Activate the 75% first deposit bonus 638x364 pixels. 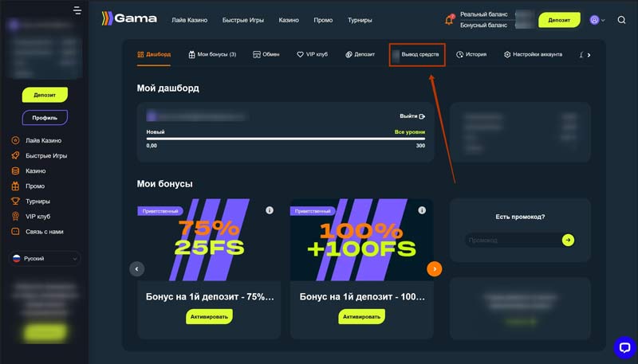[x=209, y=316]
